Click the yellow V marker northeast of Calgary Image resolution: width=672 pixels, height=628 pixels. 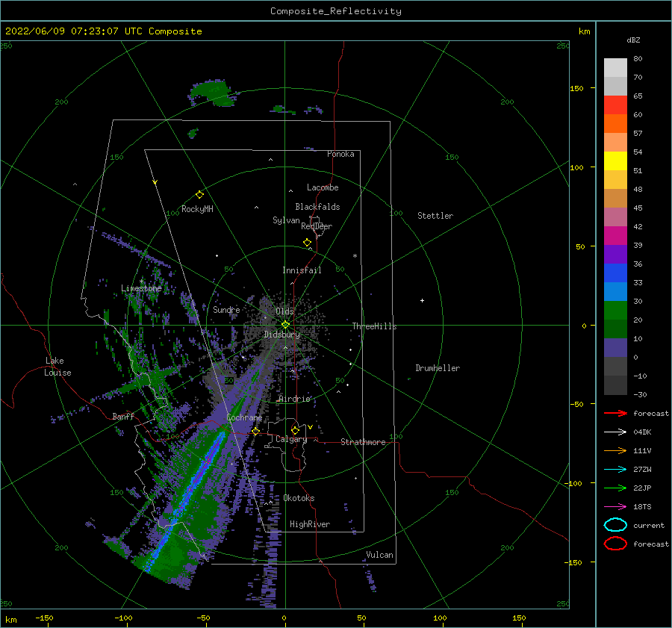click(310, 427)
